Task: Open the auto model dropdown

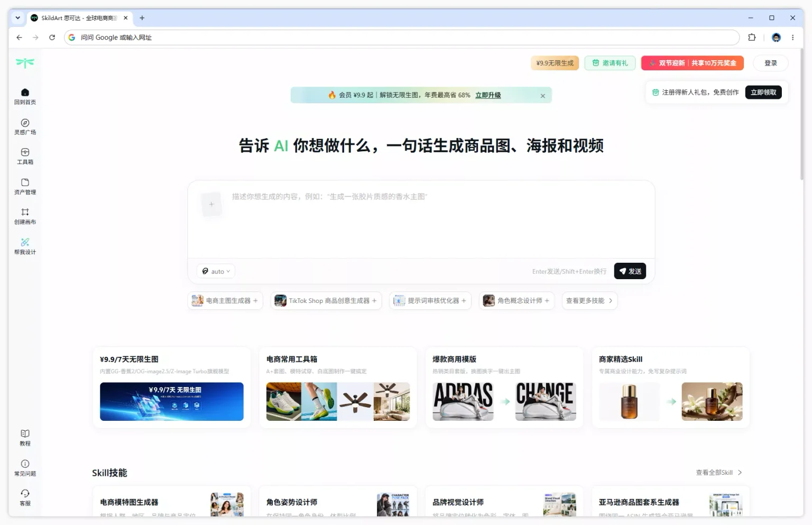Action: [x=216, y=271]
